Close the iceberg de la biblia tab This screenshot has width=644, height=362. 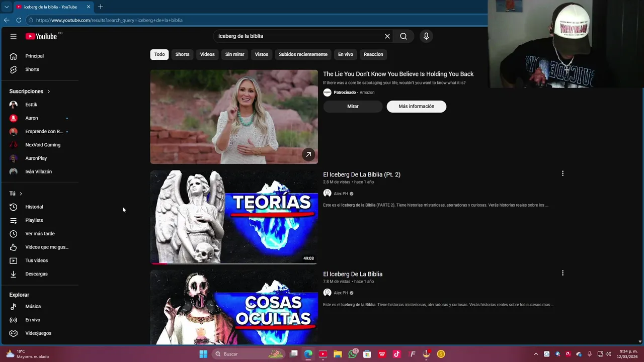tap(89, 7)
